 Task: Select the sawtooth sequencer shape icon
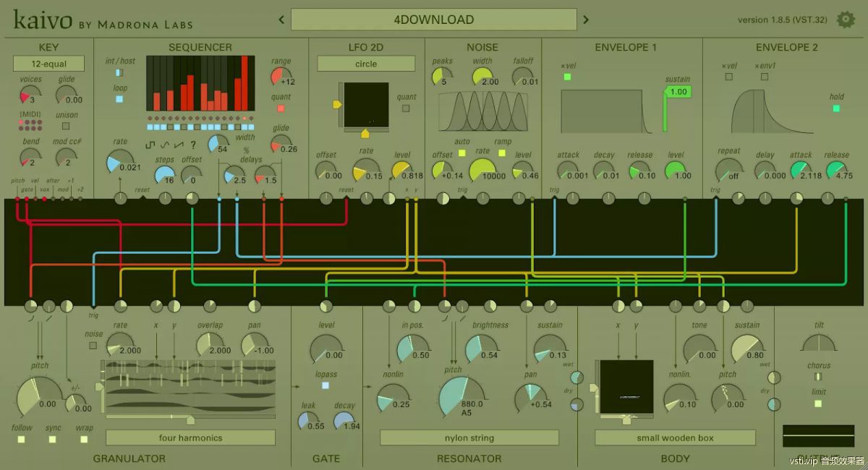tap(178, 144)
